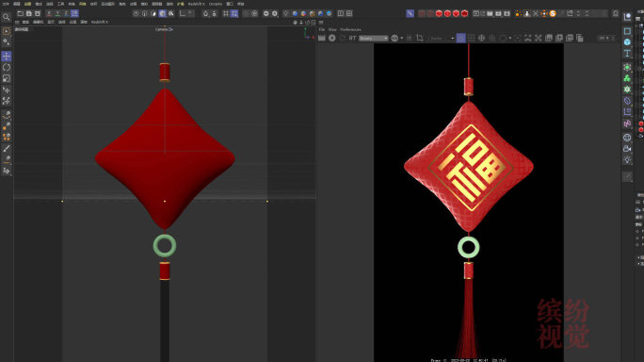Toggle the coordinate system button

(74, 13)
